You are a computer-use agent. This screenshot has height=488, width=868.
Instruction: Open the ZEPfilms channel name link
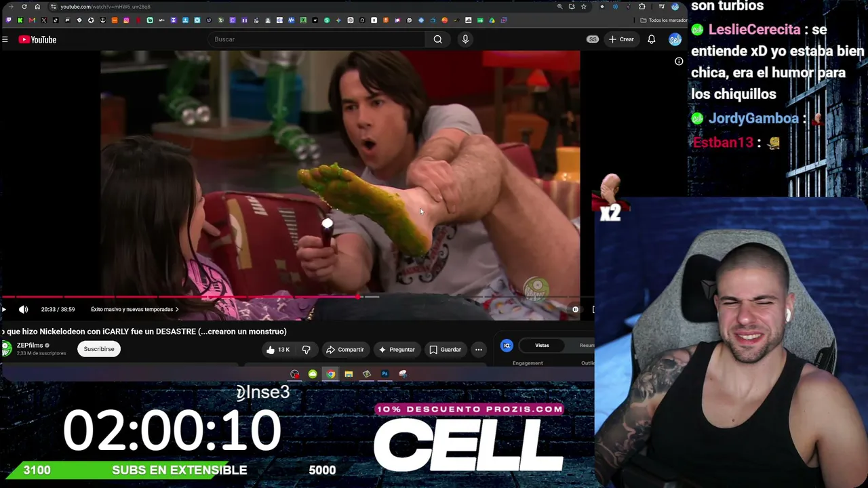click(x=30, y=346)
